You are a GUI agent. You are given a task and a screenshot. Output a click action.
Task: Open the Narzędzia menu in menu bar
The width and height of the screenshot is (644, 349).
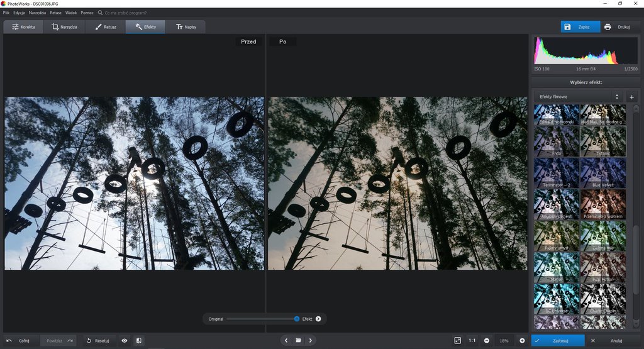coord(37,13)
